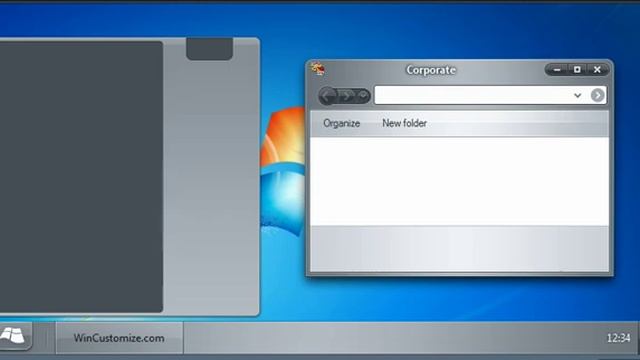
Task: Open the Organize menu
Action: pyautogui.click(x=342, y=123)
